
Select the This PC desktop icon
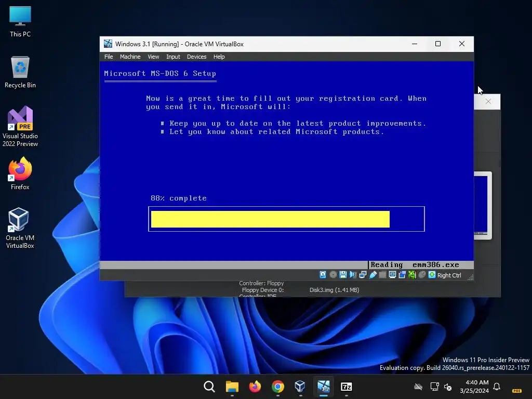pos(20,21)
